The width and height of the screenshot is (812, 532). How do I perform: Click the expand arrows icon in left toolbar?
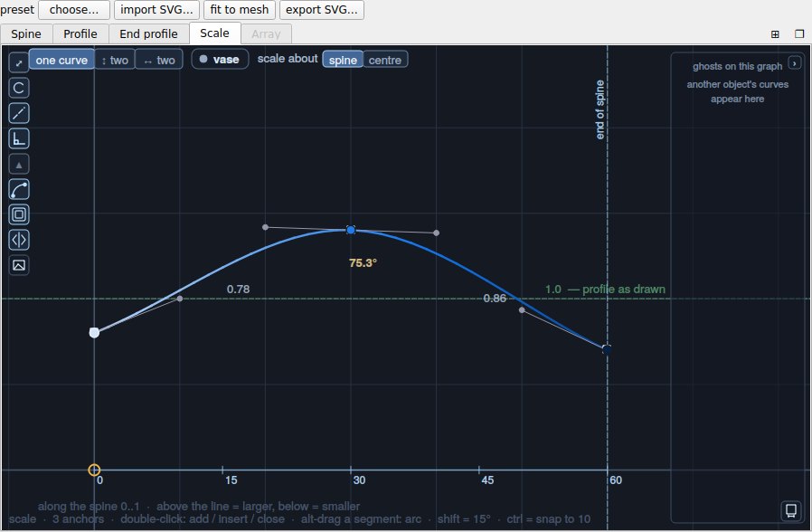(19, 63)
